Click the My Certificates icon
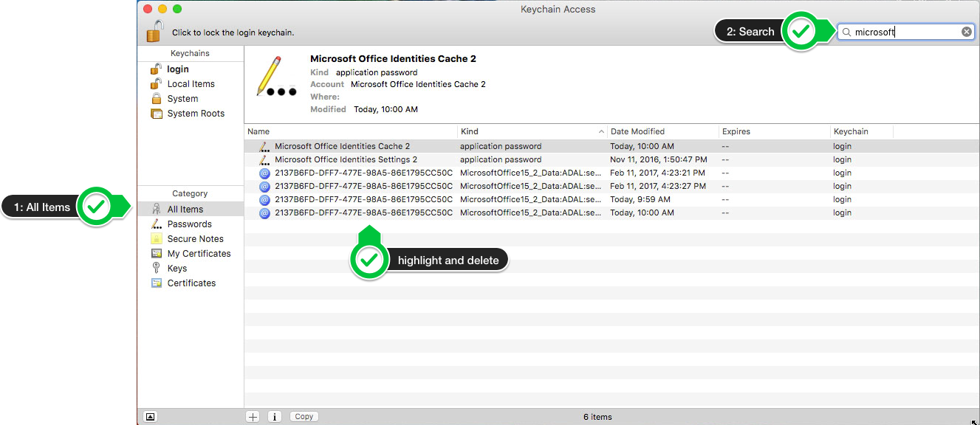Viewport: 980px width, 425px height. pyautogui.click(x=156, y=254)
